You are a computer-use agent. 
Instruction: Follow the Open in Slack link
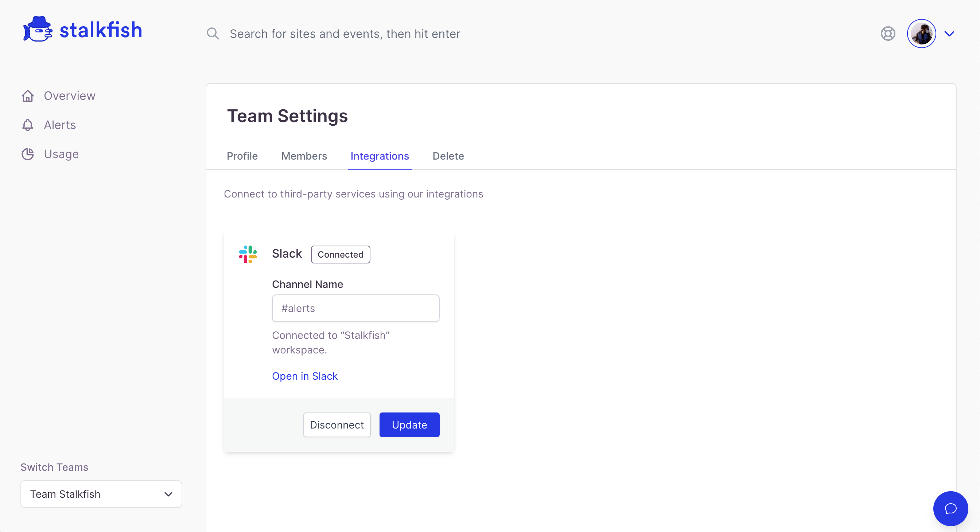[x=304, y=376]
